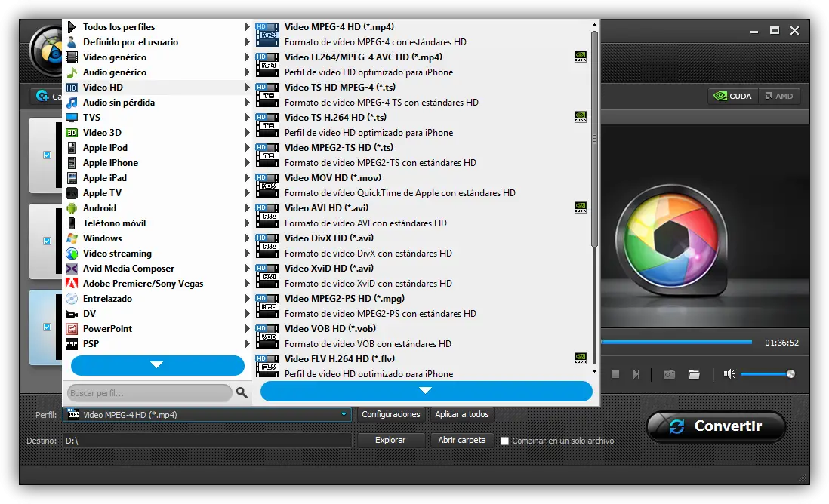The image size is (829, 504).
Task: Expand the Todos los perfiles submenu arrow
Action: (247, 27)
